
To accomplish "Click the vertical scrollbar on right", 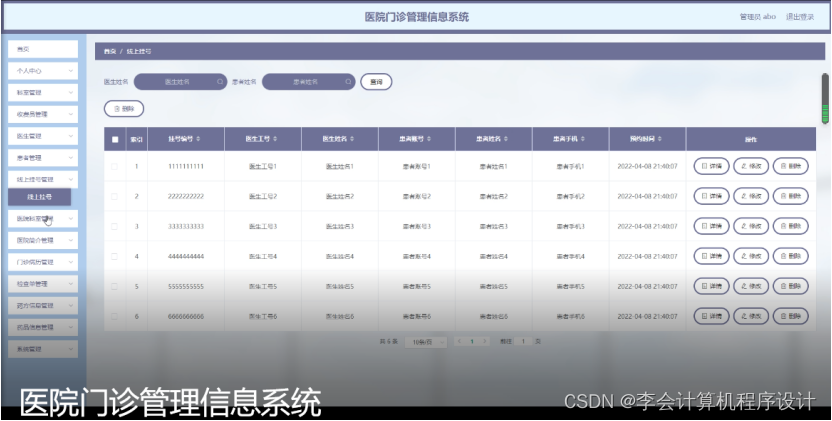I will tap(825, 99).
